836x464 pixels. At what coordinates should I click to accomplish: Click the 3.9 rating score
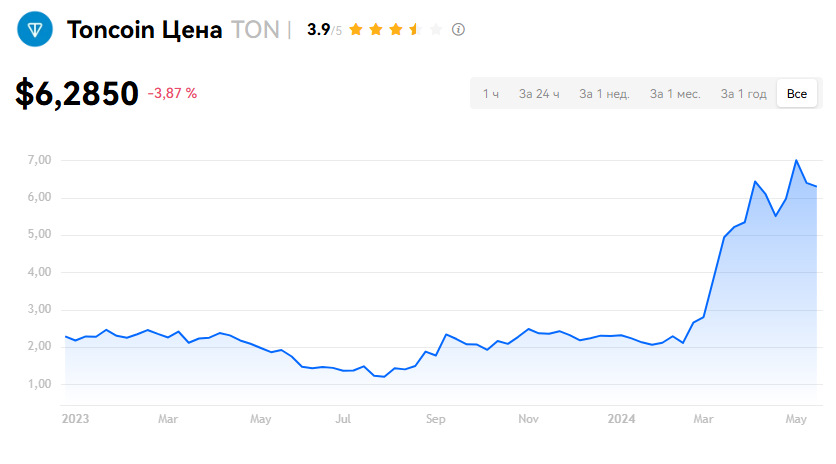point(318,30)
